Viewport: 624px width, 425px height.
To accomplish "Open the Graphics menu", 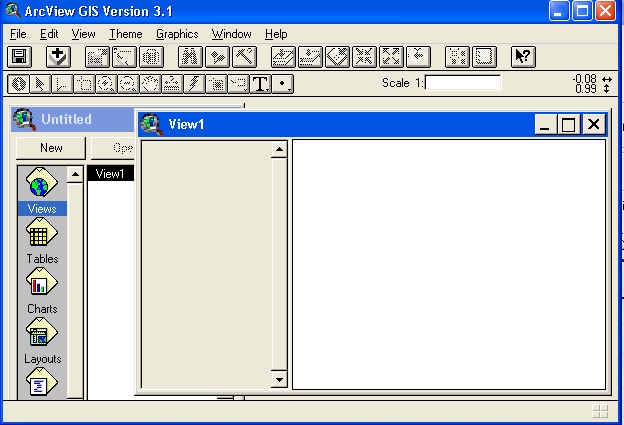I will (x=177, y=34).
